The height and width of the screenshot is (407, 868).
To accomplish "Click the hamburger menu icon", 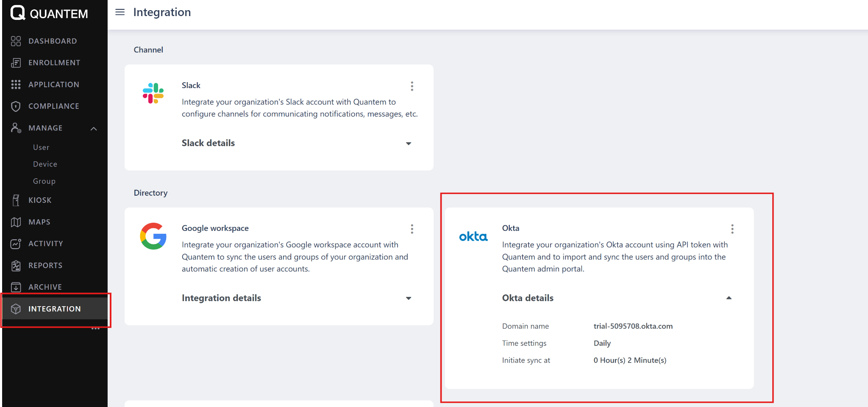I will (x=120, y=12).
